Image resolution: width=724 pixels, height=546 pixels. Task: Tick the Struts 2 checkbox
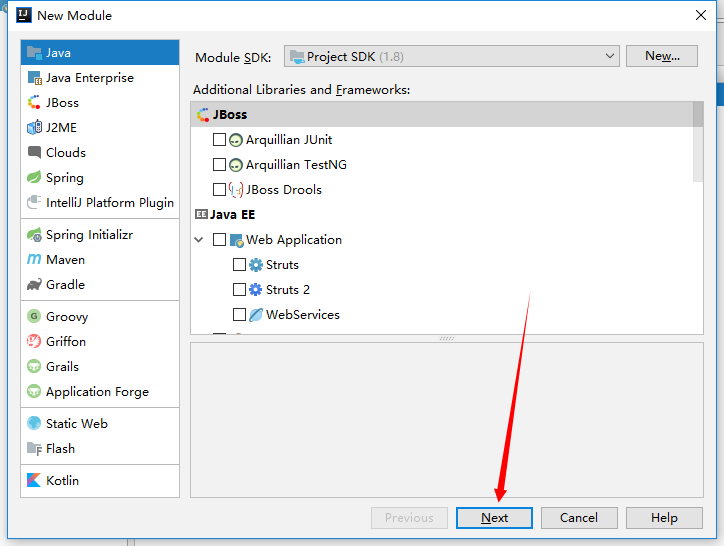pyautogui.click(x=239, y=289)
